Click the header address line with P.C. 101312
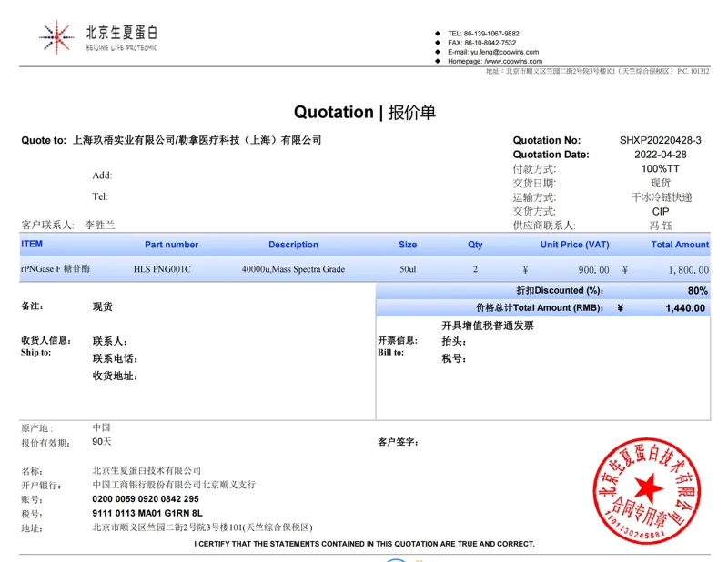Viewport: 728px width, 562px height. (x=598, y=71)
